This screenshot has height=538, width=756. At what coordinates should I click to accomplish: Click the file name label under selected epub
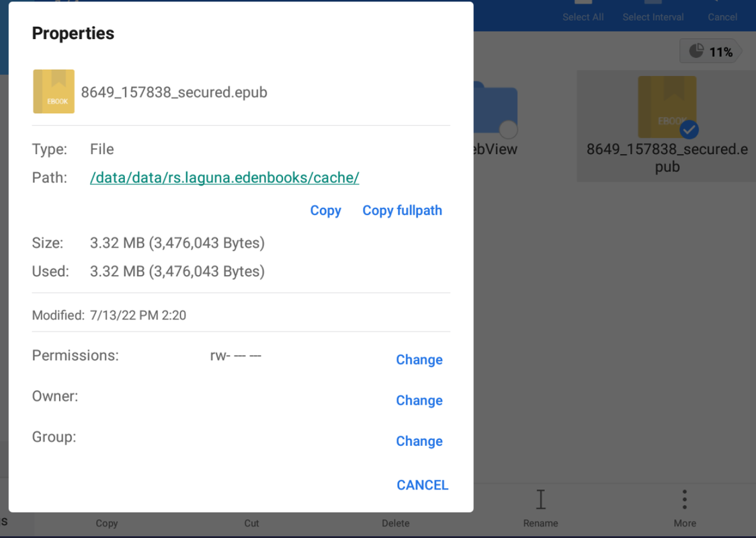(x=667, y=158)
